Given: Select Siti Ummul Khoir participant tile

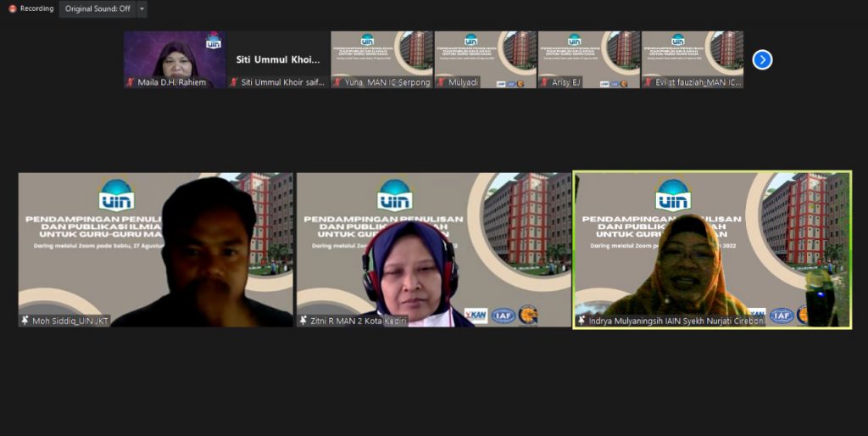Looking at the screenshot, I should click(x=278, y=59).
